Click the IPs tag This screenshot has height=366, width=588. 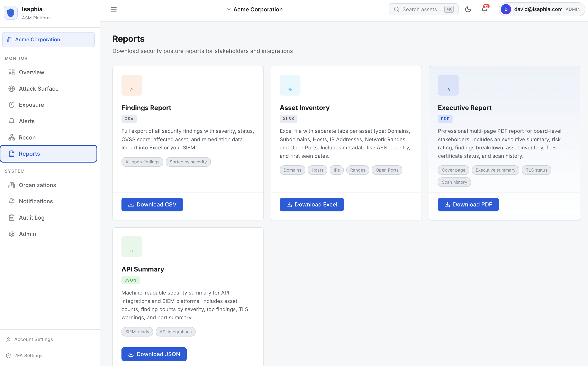coord(337,170)
